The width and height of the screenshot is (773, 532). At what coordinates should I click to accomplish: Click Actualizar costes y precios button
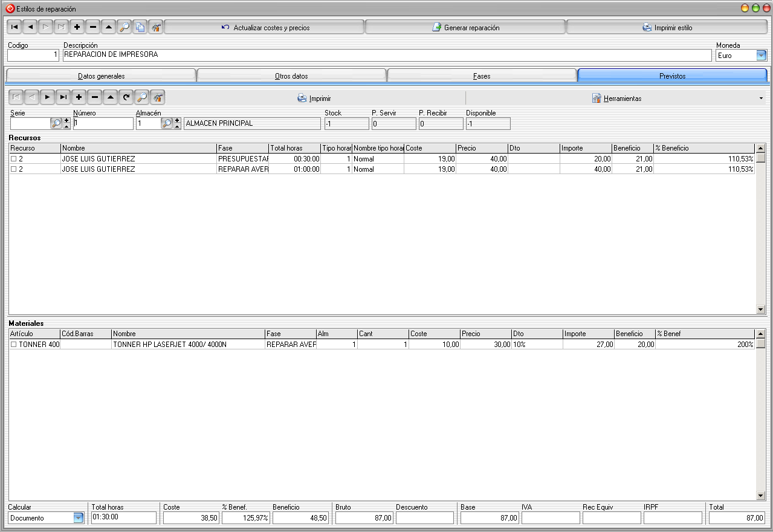[x=265, y=27]
